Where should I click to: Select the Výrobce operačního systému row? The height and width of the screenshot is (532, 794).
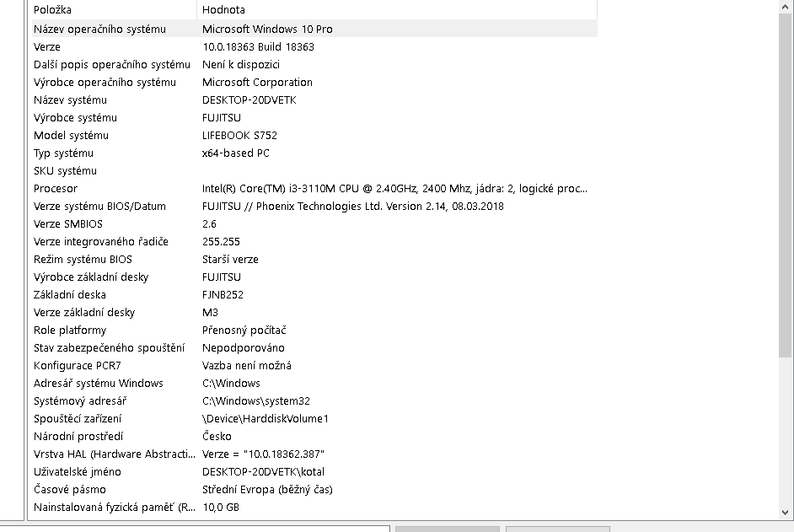click(105, 83)
